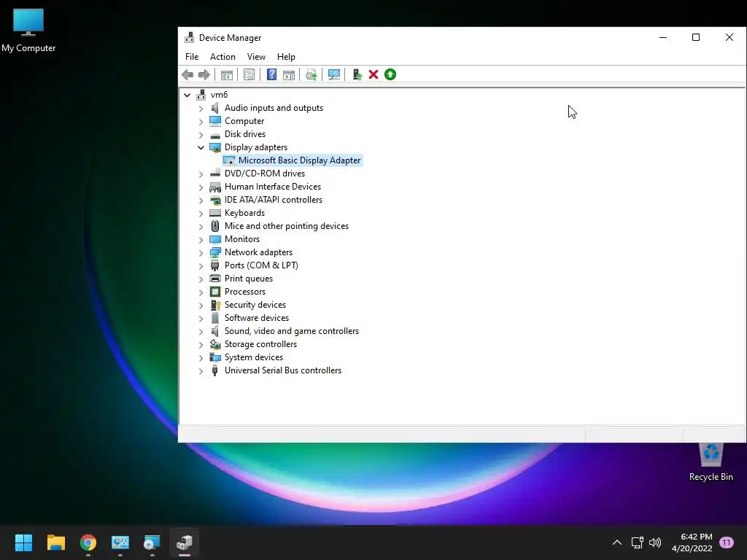Click Device Manager taskbar icon
This screenshot has width=747, height=560.
[x=185, y=542]
